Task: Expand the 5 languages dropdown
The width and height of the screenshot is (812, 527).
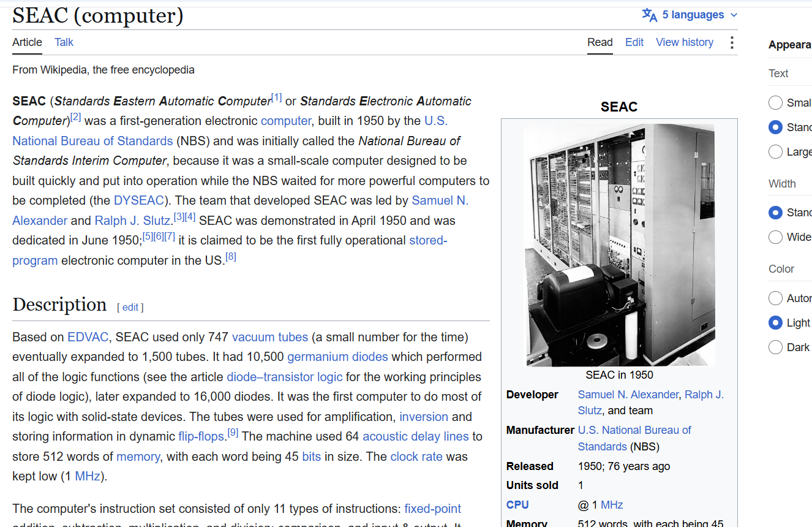Action: pos(700,15)
